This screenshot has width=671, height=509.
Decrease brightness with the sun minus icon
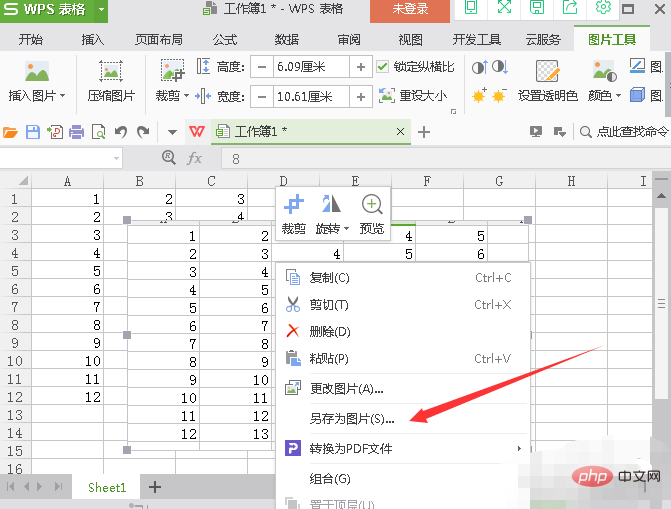point(499,95)
